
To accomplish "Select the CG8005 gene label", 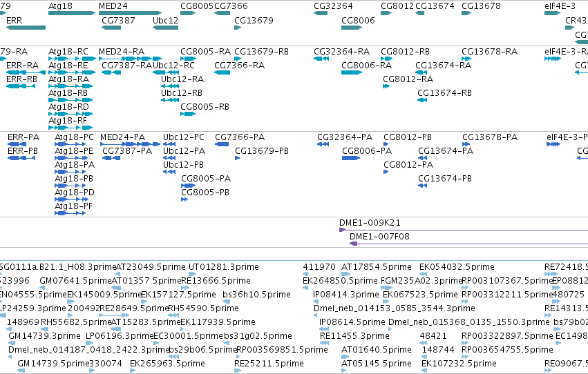I will click(197, 6).
